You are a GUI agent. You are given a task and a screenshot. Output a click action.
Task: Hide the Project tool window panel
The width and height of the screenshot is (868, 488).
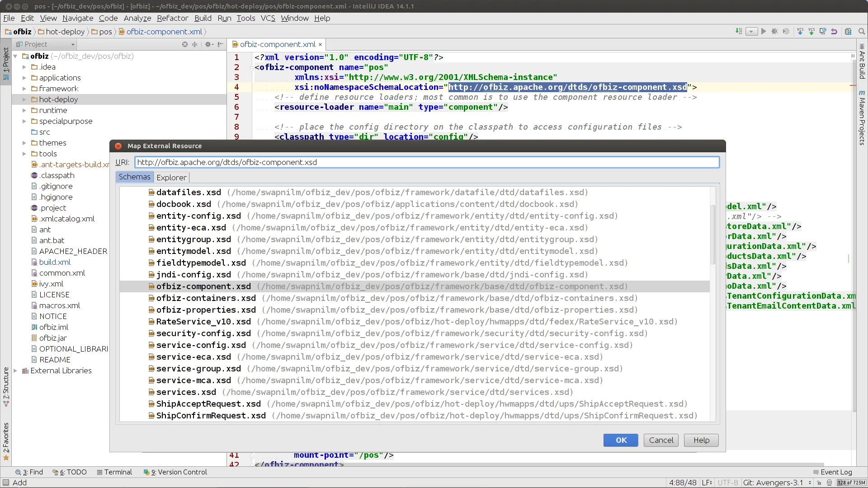(x=220, y=44)
